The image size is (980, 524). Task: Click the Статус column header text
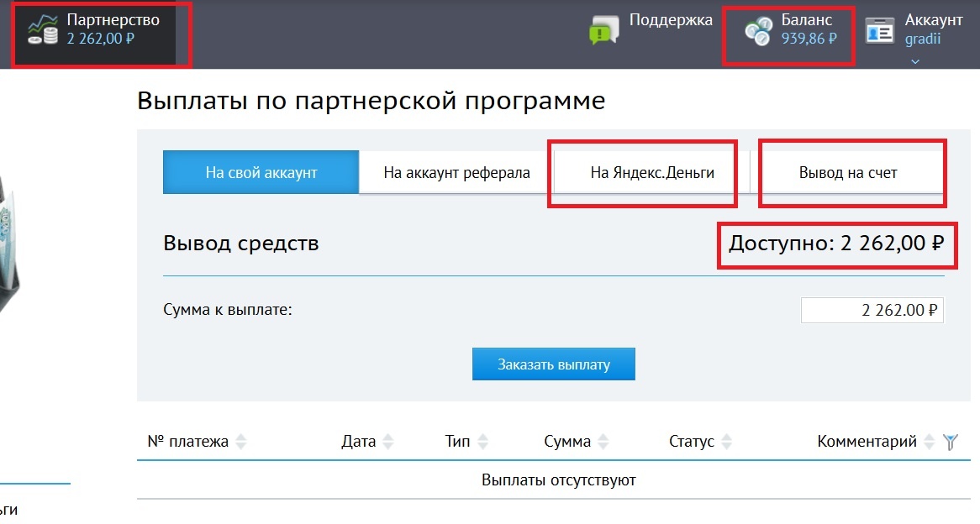click(x=691, y=442)
